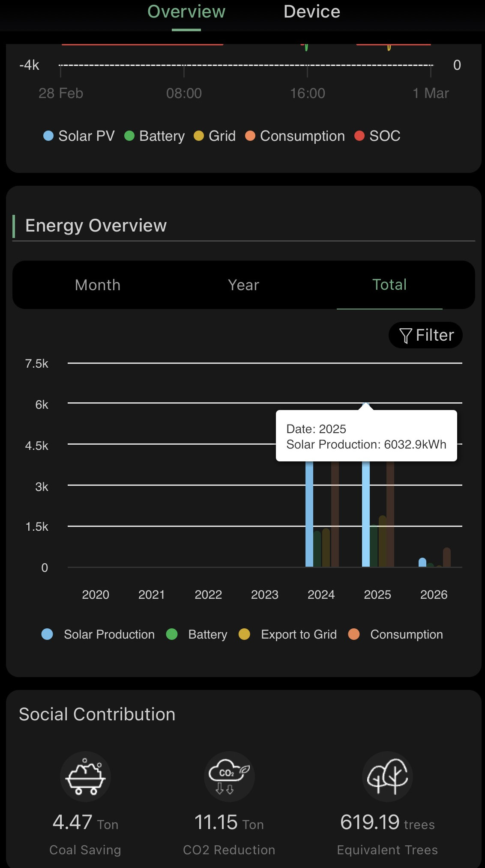This screenshot has height=868, width=485.
Task: Toggle Solar PV series in top legend
Action: (x=79, y=136)
